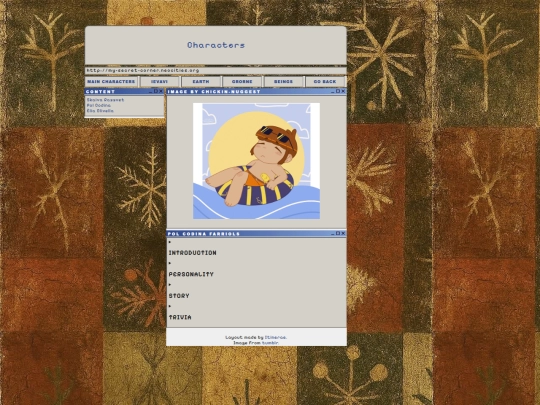Viewport: 540px width, 405px height.
Task: Minimize the Content panel
Action: 151,92
